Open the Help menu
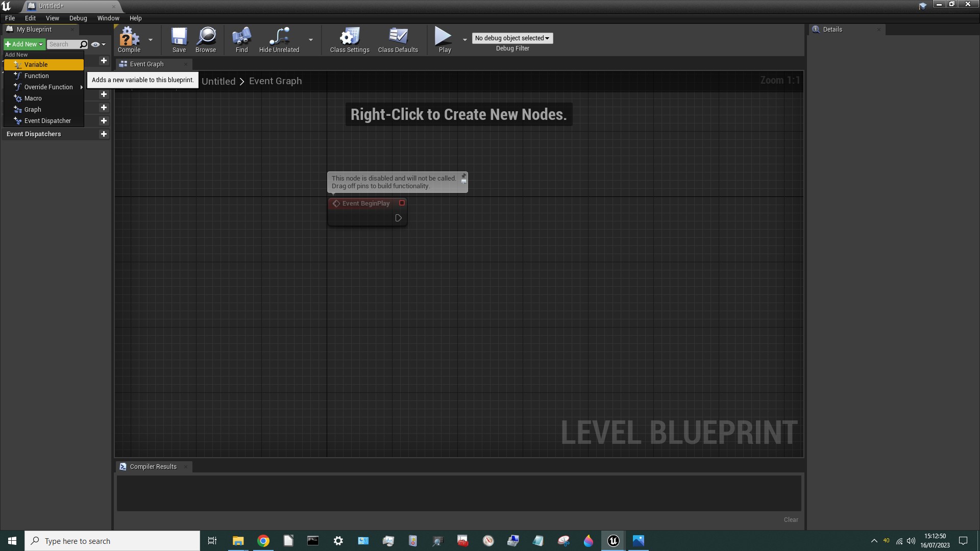This screenshot has width=980, height=551. click(x=135, y=18)
